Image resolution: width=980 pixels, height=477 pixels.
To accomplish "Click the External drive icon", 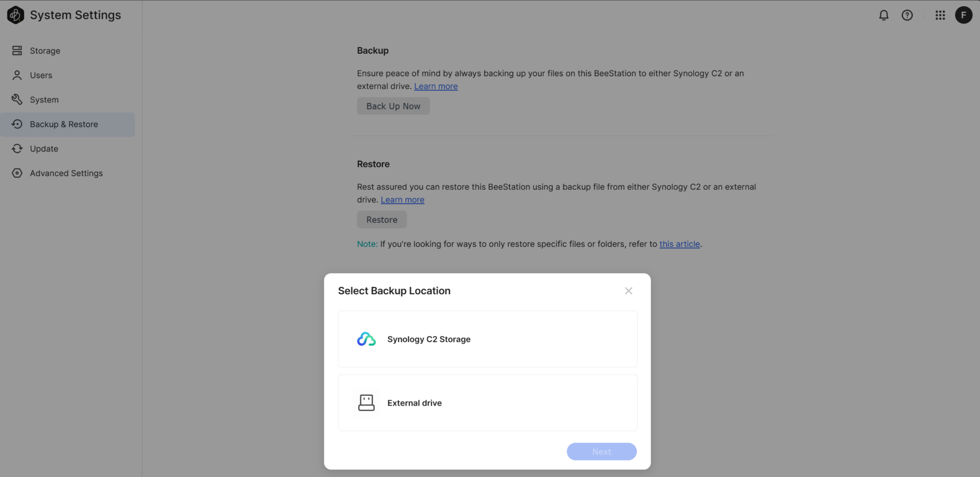I will (x=366, y=403).
